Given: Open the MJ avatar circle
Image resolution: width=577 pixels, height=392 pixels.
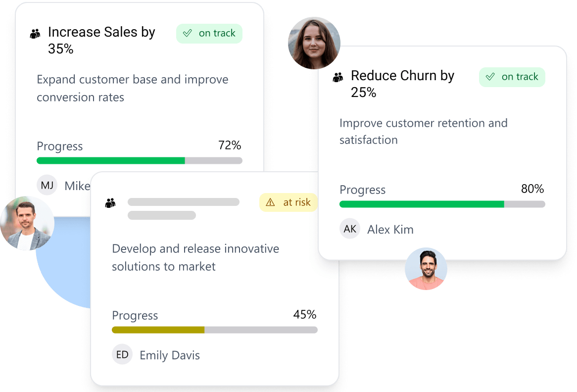Looking at the screenshot, I should (x=47, y=185).
